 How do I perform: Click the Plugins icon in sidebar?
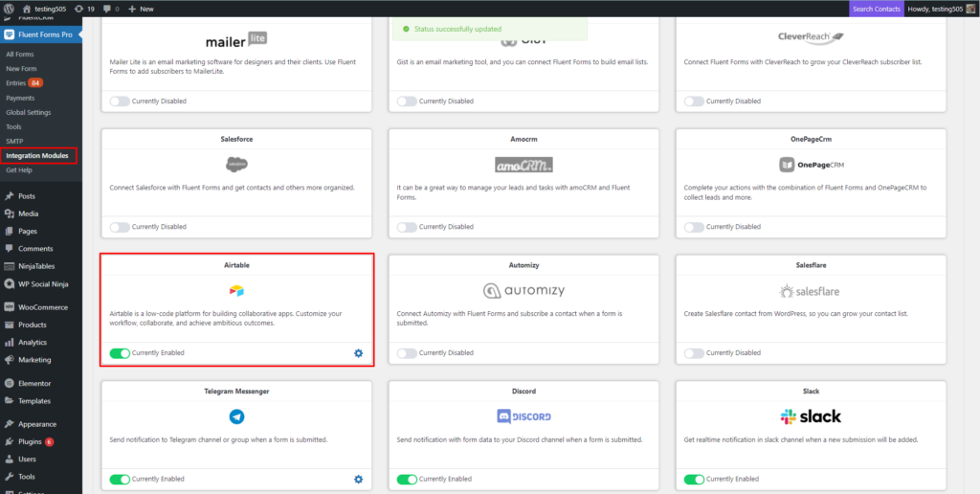pyautogui.click(x=10, y=441)
